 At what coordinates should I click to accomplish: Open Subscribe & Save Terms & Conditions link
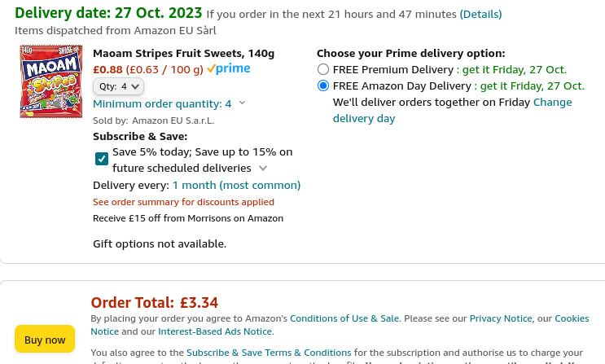tap(269, 353)
